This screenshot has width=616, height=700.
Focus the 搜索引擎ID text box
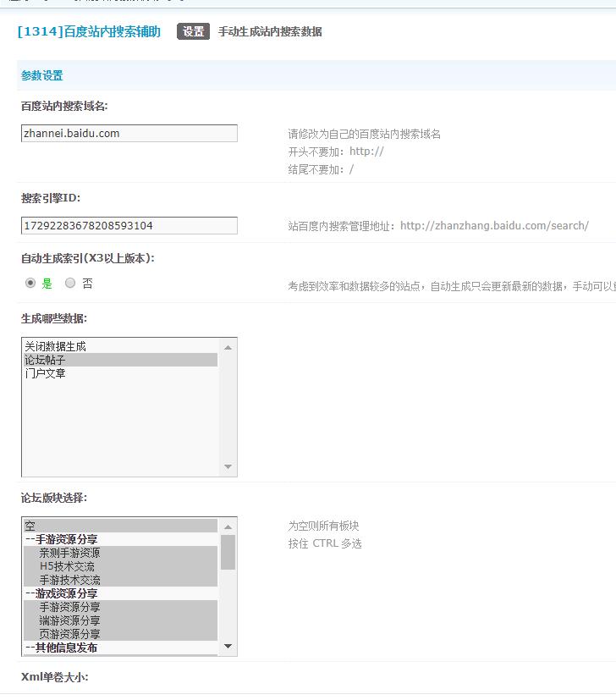click(129, 225)
